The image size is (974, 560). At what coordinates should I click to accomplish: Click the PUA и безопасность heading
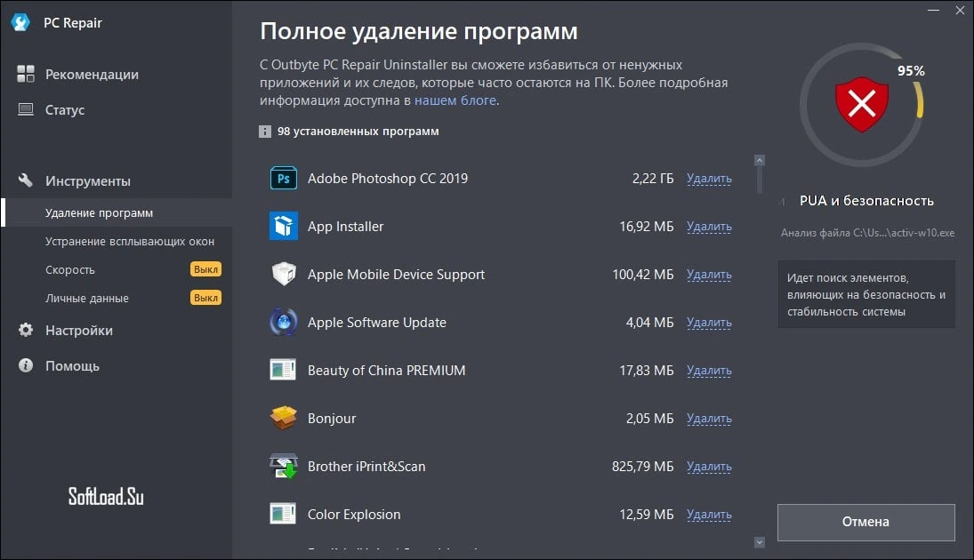pos(866,201)
